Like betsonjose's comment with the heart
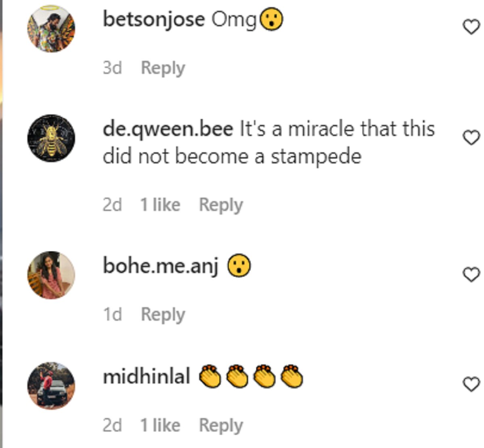 471,27
